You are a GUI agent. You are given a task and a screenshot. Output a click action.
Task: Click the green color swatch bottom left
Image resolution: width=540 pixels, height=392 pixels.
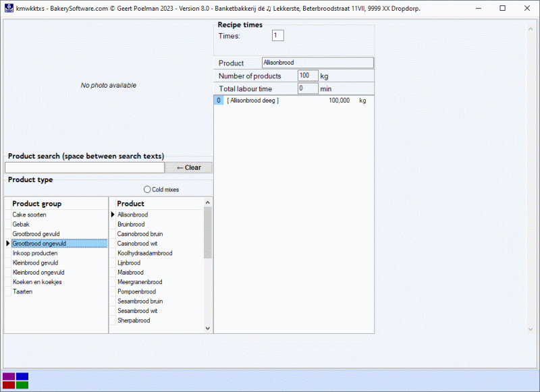click(22, 385)
